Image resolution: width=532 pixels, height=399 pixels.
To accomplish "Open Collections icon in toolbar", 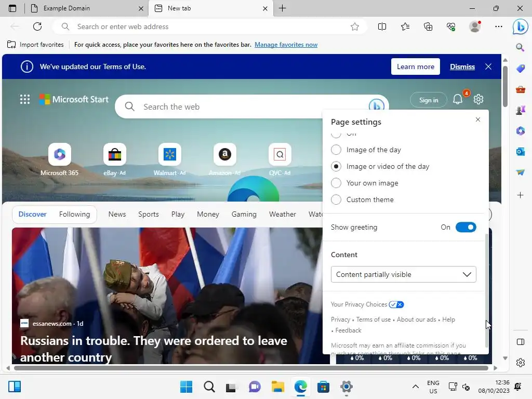I will (428, 26).
